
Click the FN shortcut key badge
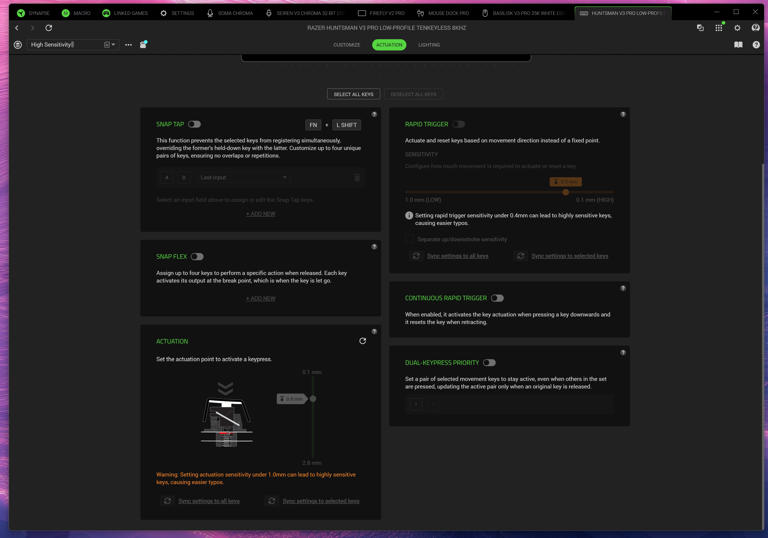click(x=313, y=125)
